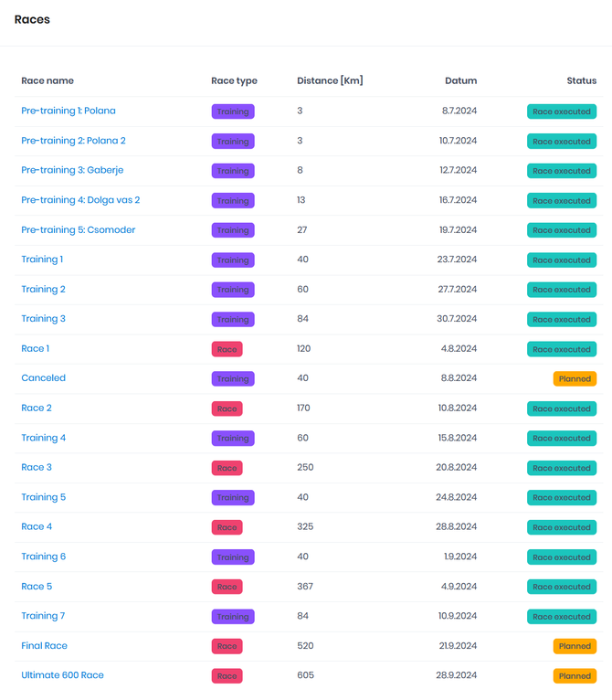612x700 pixels.
Task: Open the Training 1 race link
Action: point(42,260)
